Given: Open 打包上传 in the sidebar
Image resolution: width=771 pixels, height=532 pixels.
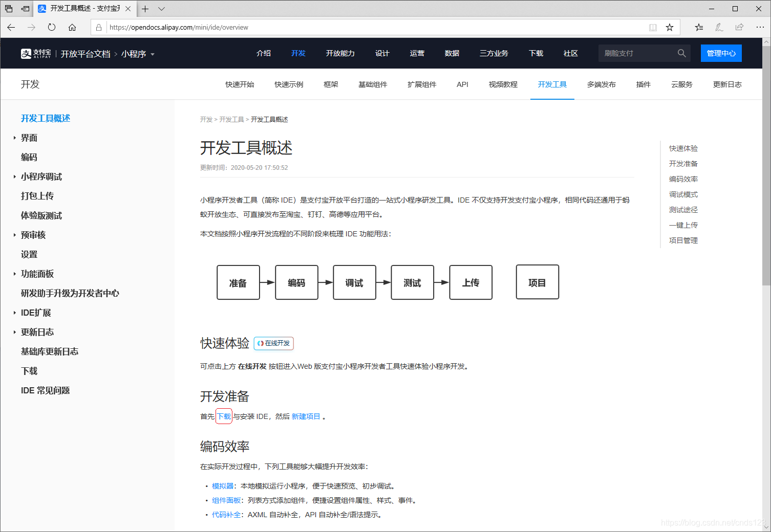Looking at the screenshot, I should tap(37, 196).
